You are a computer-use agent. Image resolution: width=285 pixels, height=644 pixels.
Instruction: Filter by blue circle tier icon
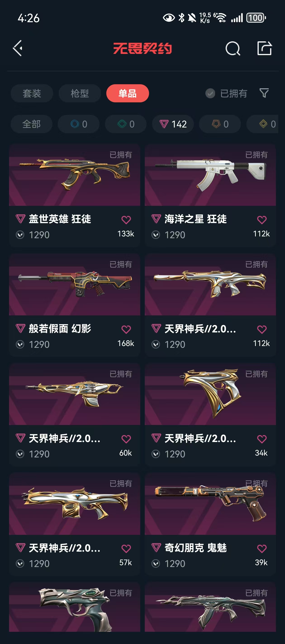78,124
